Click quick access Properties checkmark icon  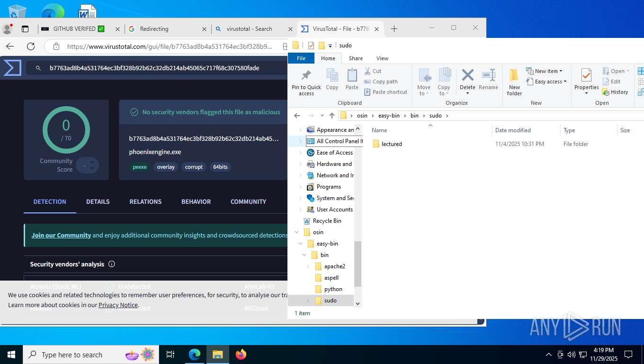coord(311,45)
